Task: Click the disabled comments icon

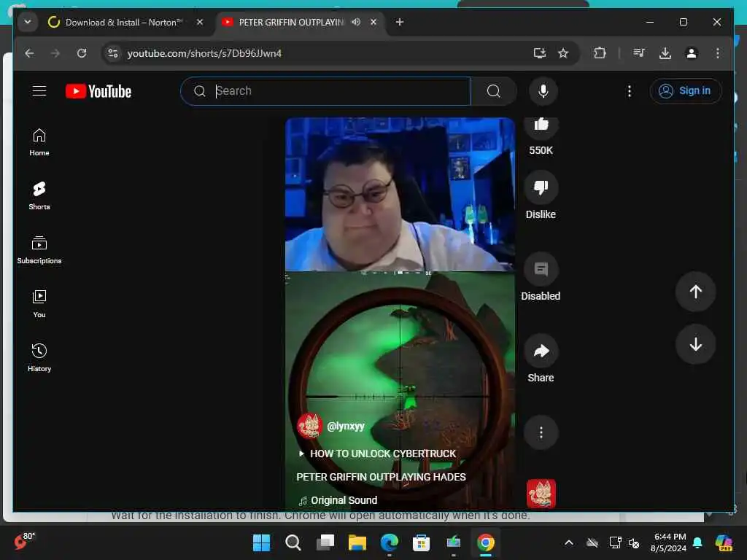Action: coord(541,269)
